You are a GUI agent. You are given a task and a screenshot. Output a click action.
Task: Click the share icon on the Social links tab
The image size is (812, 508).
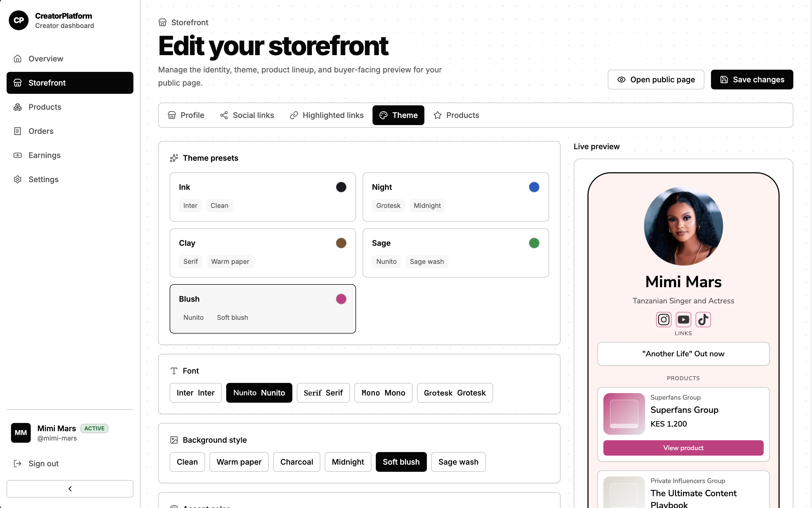point(224,115)
